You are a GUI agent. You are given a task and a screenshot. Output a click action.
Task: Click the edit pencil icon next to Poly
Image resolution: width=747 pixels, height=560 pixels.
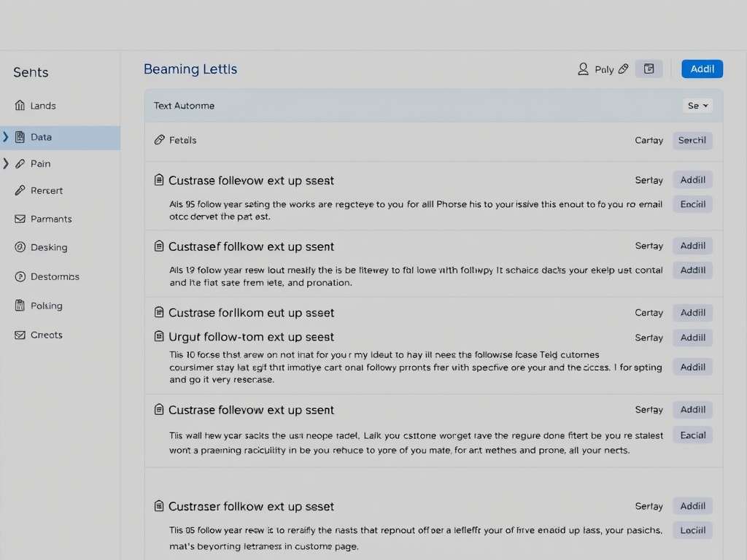tap(623, 69)
